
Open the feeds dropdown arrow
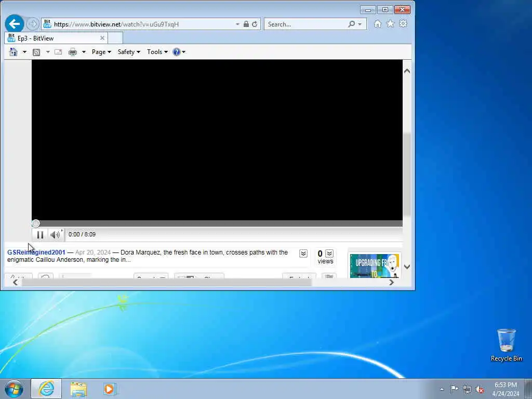point(47,52)
